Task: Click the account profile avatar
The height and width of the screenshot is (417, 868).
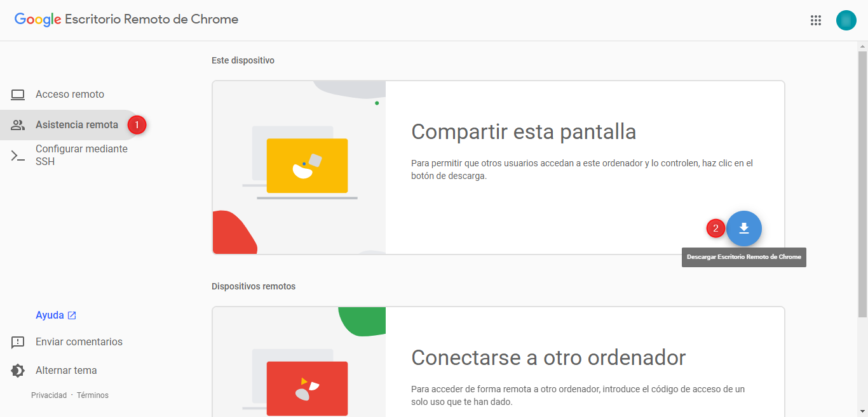Action: [846, 20]
